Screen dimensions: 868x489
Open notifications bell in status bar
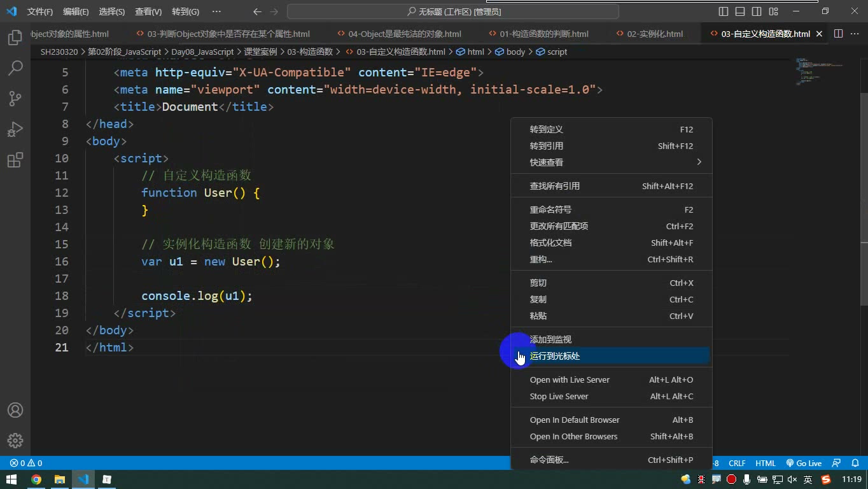[855, 463]
